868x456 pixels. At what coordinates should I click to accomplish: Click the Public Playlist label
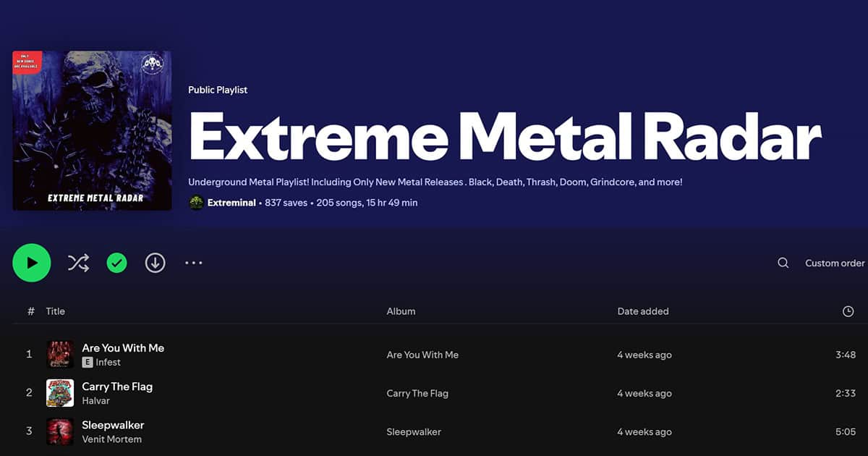tap(218, 90)
